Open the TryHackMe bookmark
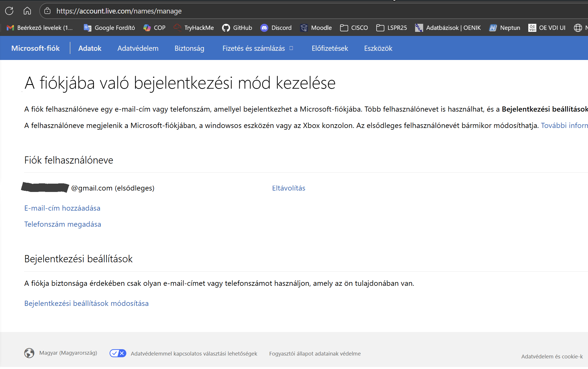Screen dimensions: 588x369 click(x=194, y=28)
